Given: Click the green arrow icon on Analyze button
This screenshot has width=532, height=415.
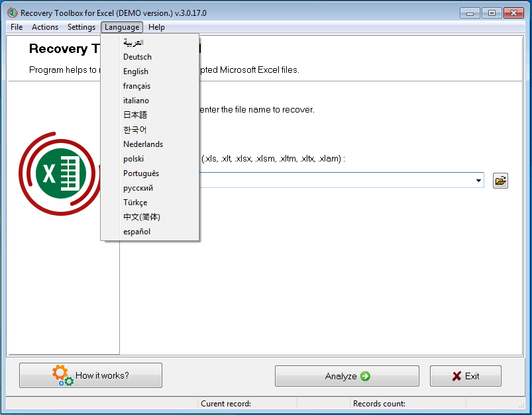Looking at the screenshot, I should pos(365,375).
